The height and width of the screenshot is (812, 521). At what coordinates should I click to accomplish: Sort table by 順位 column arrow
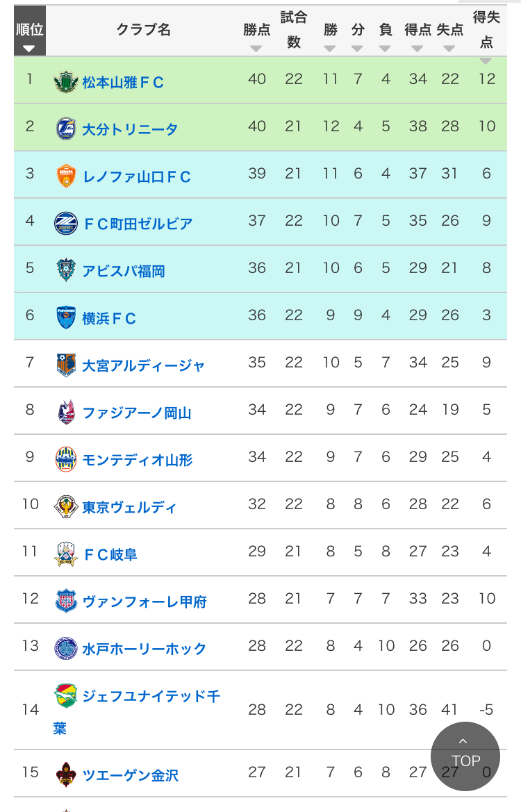29,49
